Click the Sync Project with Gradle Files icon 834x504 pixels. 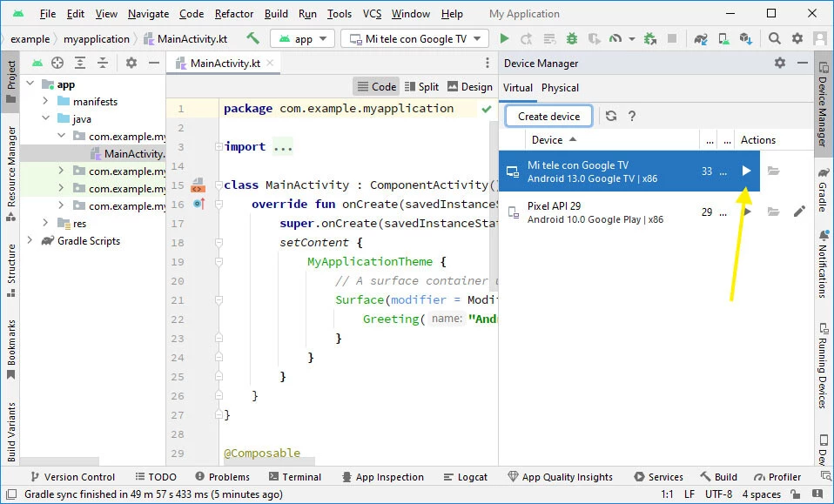pyautogui.click(x=701, y=38)
